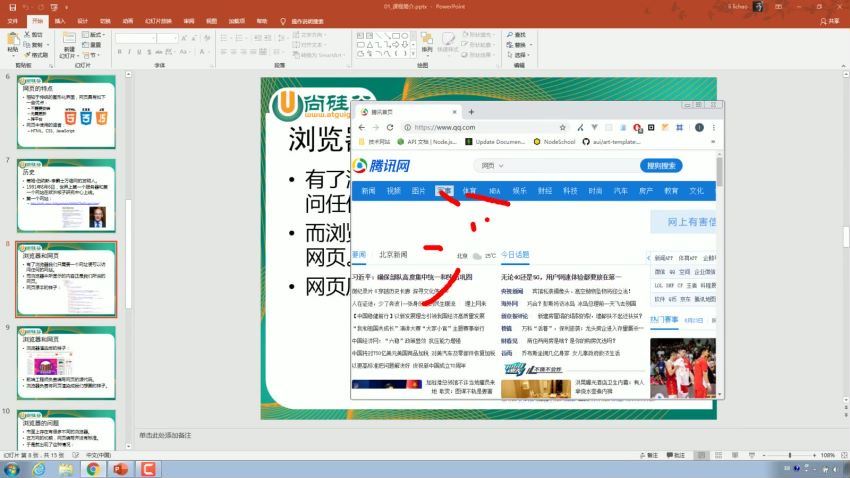Click the Update Documen... bookmark
Image resolution: width=850 pixels, height=478 pixels.
tap(495, 142)
